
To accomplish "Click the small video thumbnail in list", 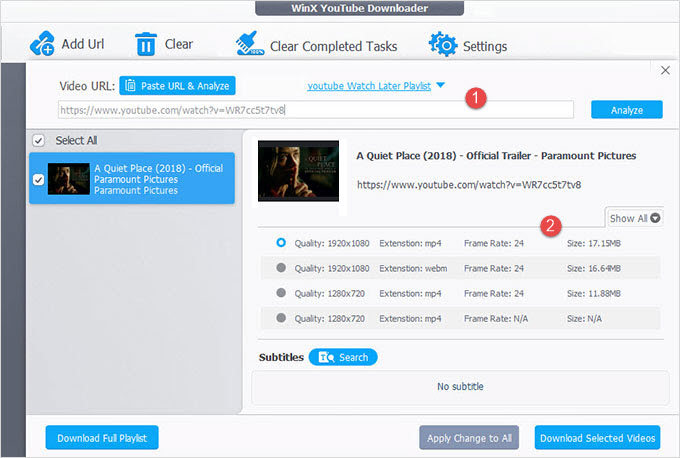I will 69,179.
